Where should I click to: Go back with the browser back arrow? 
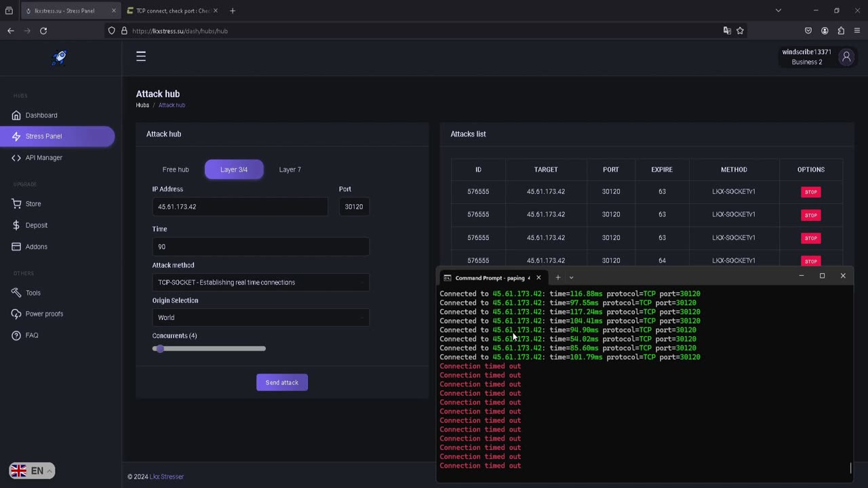coord(11,30)
